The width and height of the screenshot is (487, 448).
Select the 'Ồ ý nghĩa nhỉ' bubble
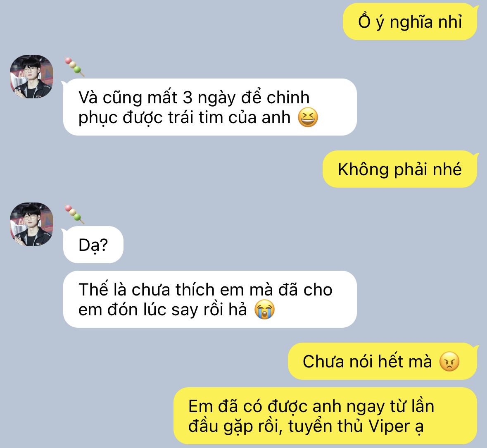coord(410,22)
